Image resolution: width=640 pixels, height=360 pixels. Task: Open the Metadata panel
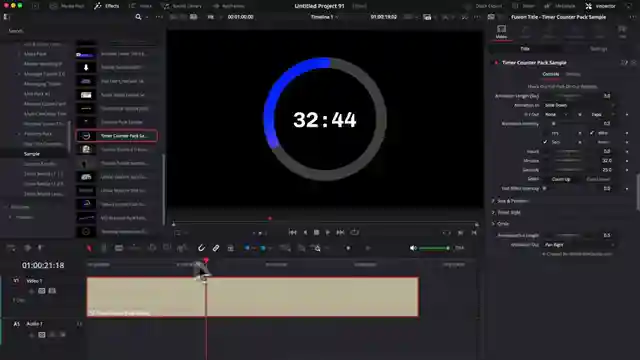(x=560, y=6)
